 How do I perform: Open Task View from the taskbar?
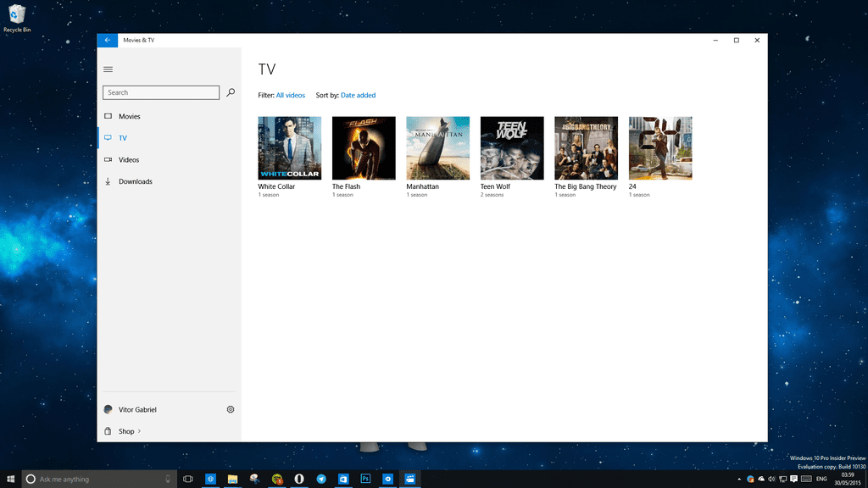[188, 480]
